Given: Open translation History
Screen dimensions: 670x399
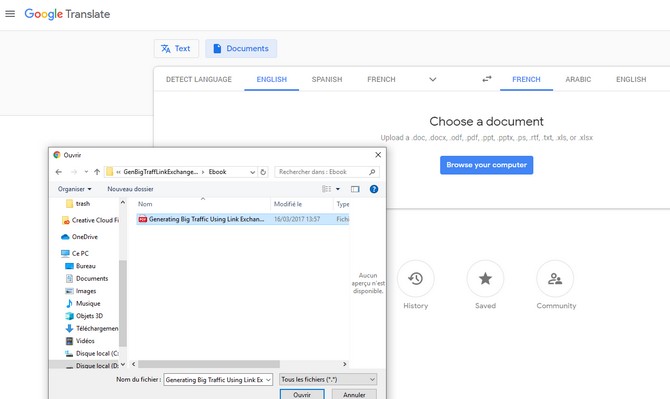Looking at the screenshot, I should pyautogui.click(x=416, y=279).
